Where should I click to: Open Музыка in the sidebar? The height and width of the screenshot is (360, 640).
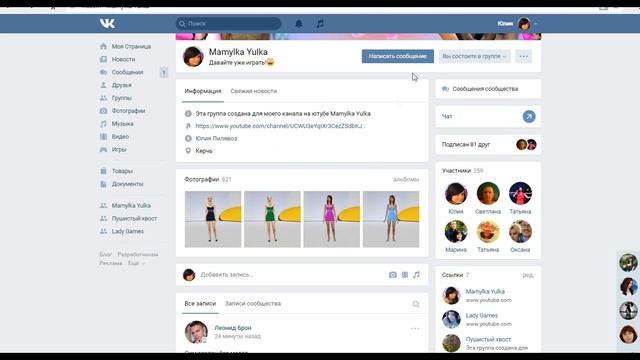click(x=122, y=124)
